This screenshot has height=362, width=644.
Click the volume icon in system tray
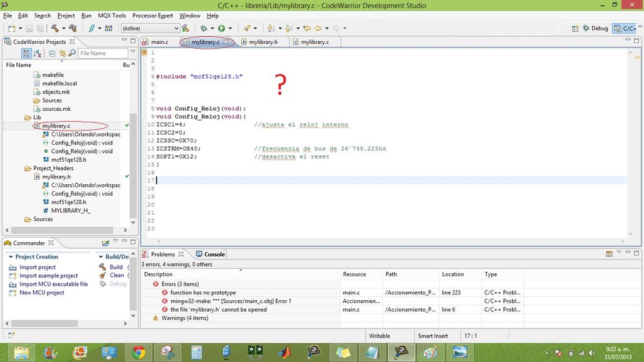[x=591, y=353]
